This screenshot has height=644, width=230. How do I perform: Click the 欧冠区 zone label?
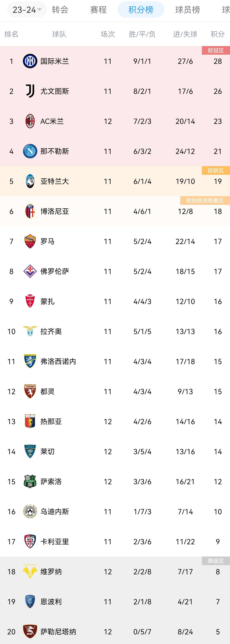click(x=216, y=50)
